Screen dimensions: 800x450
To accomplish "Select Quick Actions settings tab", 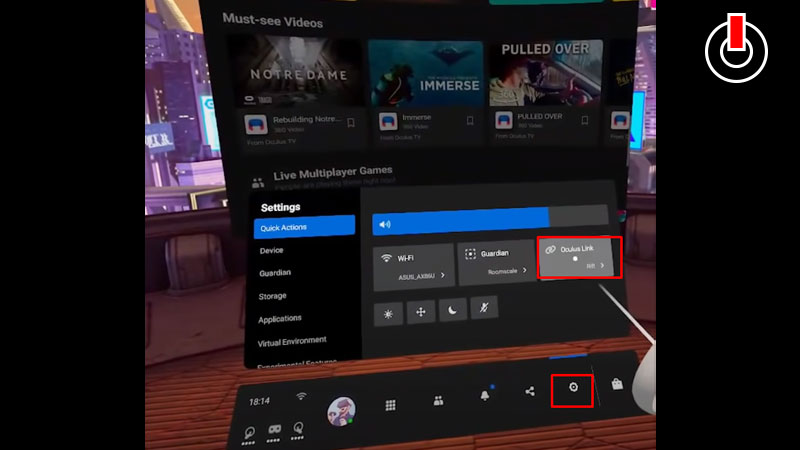I will click(304, 227).
